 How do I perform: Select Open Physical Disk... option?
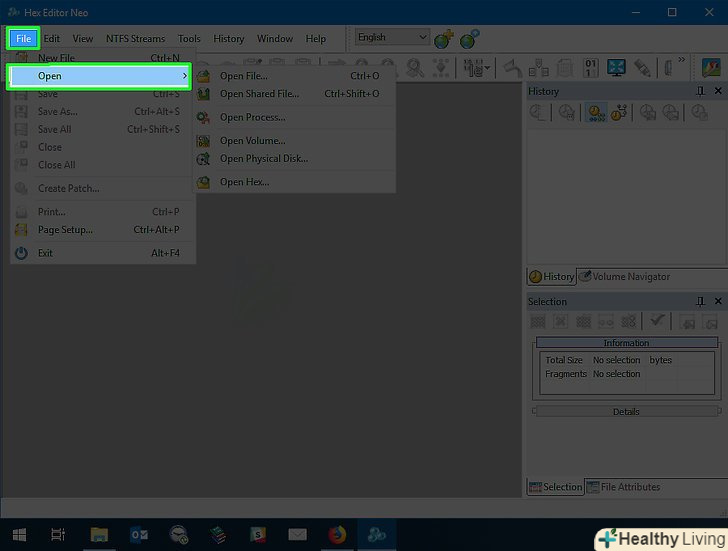click(x=294, y=159)
